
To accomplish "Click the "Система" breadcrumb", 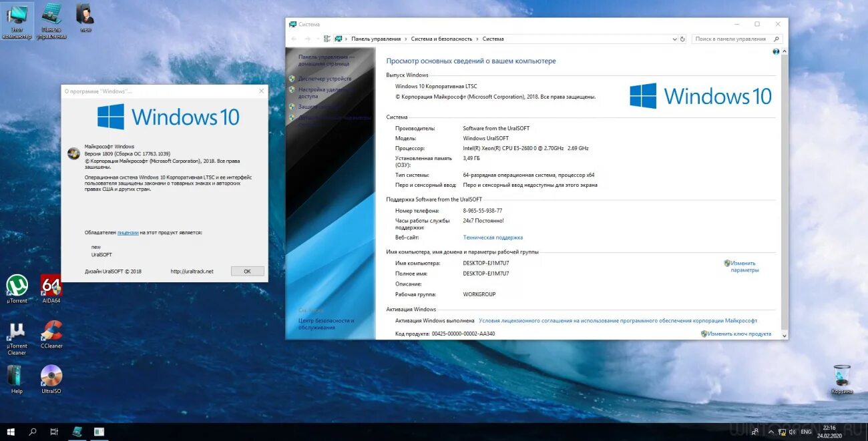I will [493, 39].
